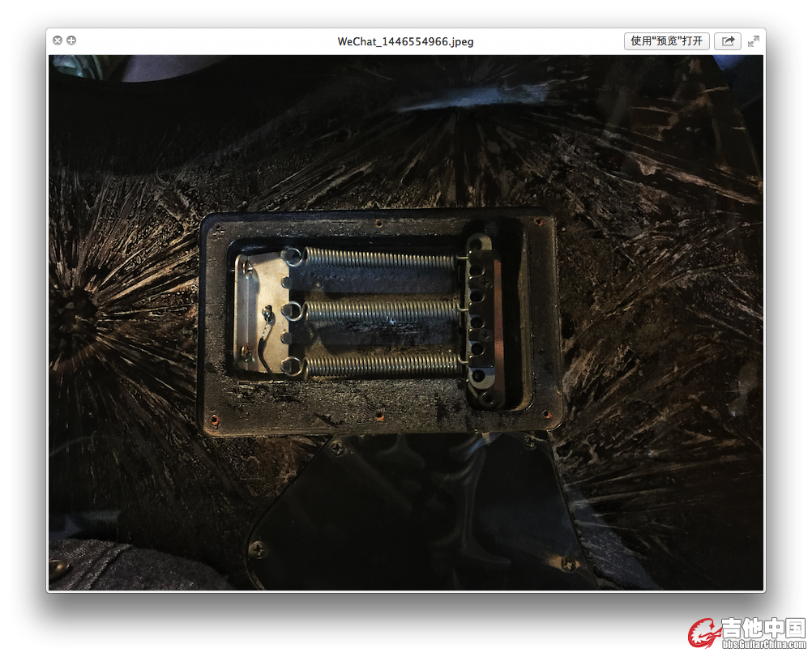Open the image with Preview

(x=666, y=41)
